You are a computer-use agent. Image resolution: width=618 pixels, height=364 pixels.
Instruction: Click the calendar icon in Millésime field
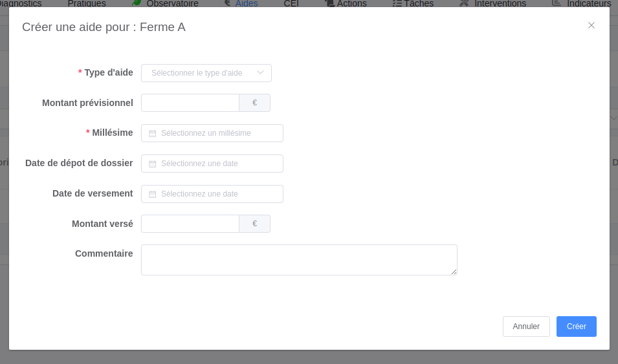click(x=153, y=134)
